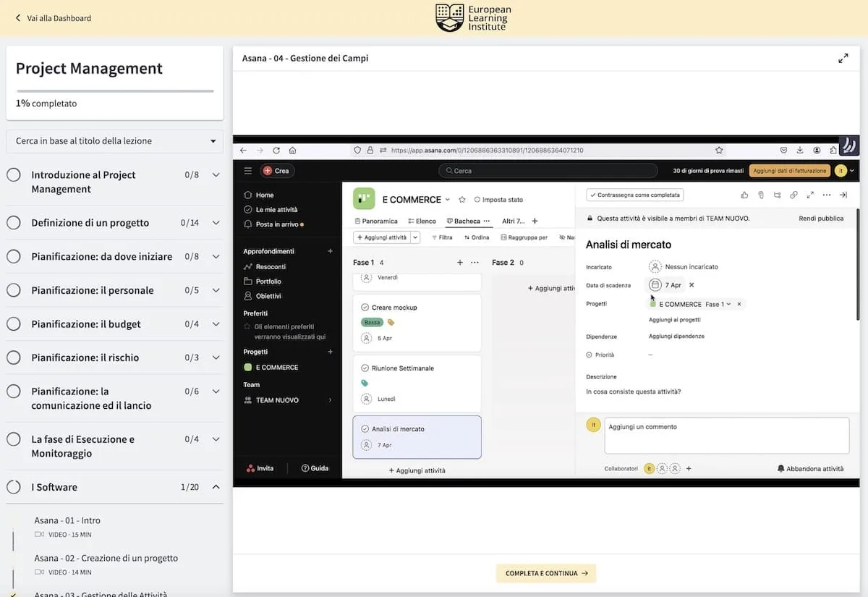Mark Creare mockup task as complete
The height and width of the screenshot is (597, 868).
click(x=365, y=308)
